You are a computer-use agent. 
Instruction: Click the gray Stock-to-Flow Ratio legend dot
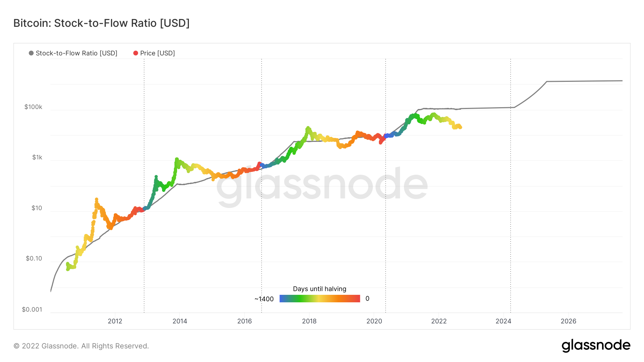click(x=31, y=53)
